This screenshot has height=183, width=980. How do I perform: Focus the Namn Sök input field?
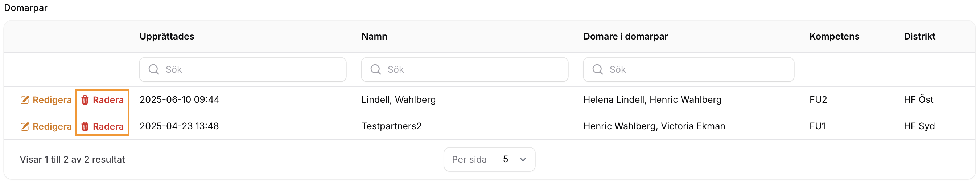465,69
